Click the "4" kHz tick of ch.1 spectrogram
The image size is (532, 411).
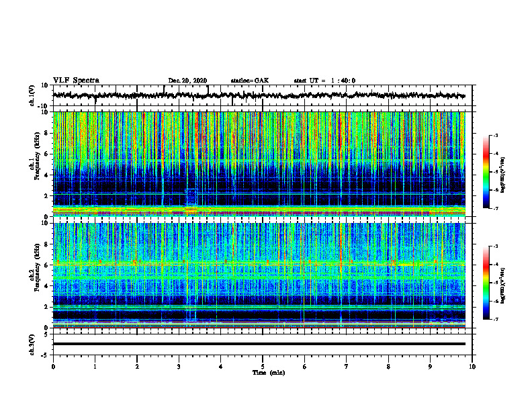(x=46, y=175)
